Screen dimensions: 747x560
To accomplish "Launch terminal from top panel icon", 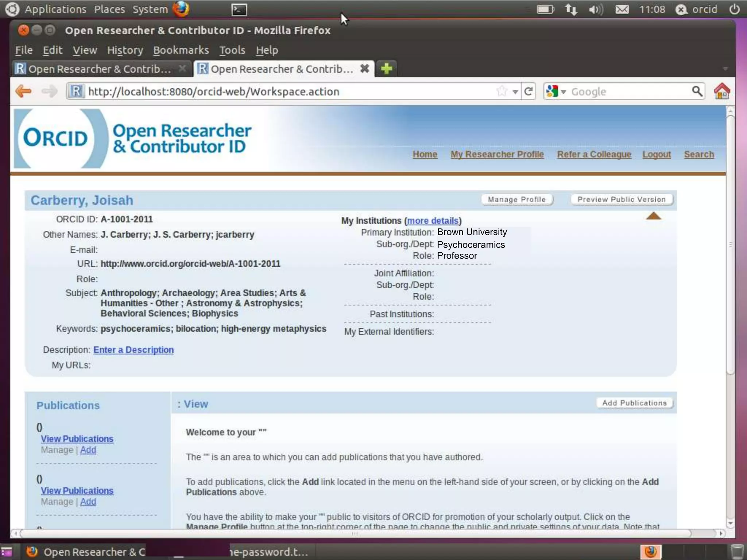I will (239, 9).
